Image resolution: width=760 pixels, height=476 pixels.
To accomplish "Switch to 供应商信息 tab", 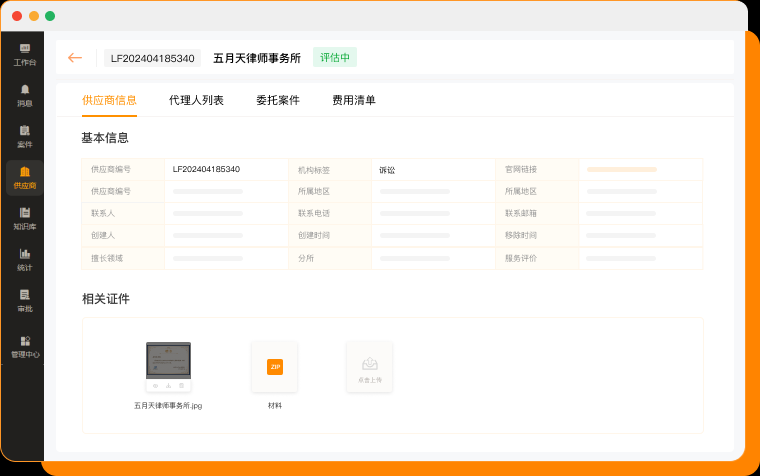I will (109, 100).
